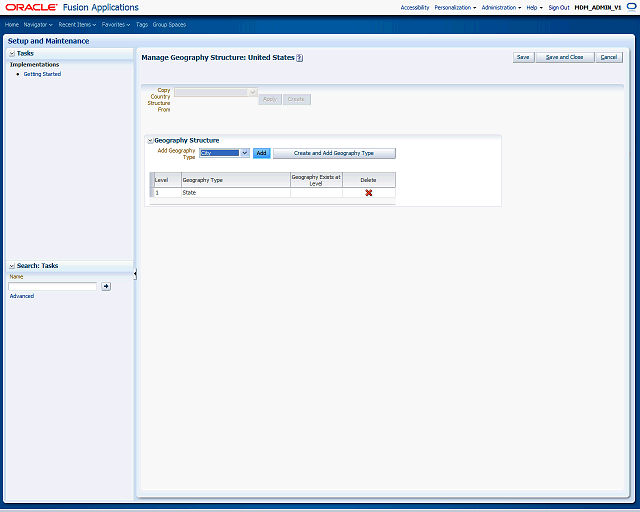This screenshot has height=512, width=640.
Task: Open Group Spaces
Action: pos(169,24)
